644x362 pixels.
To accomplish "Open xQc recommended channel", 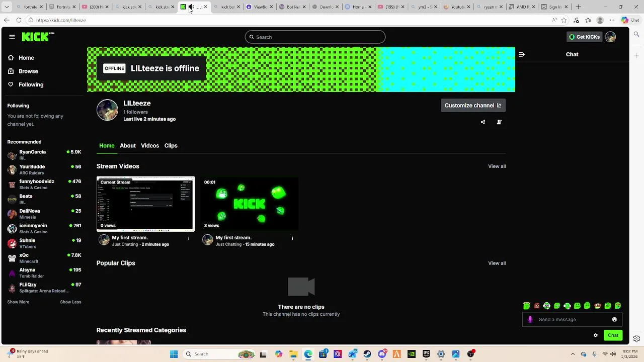I will (44, 258).
